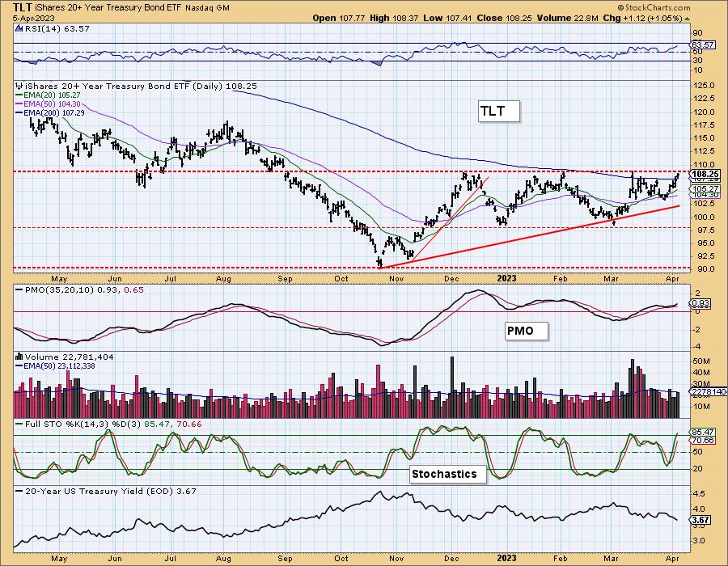Click the Volume 22.8M header value

(569, 18)
